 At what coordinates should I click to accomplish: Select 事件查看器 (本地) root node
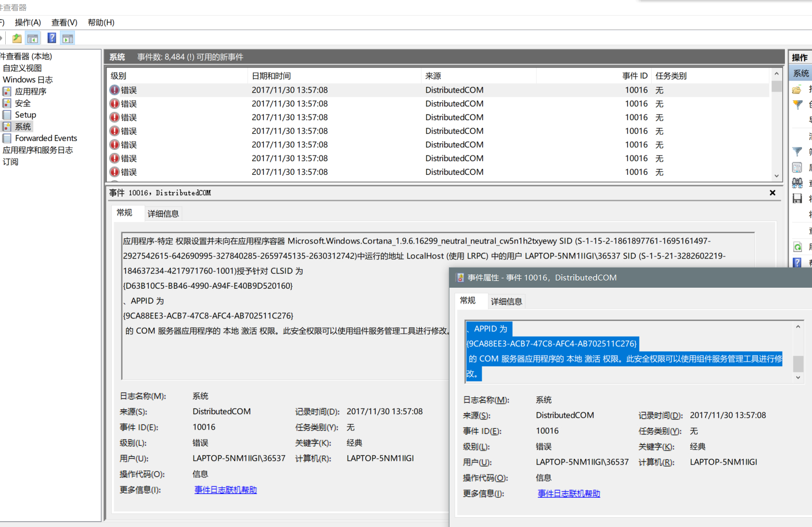point(26,56)
